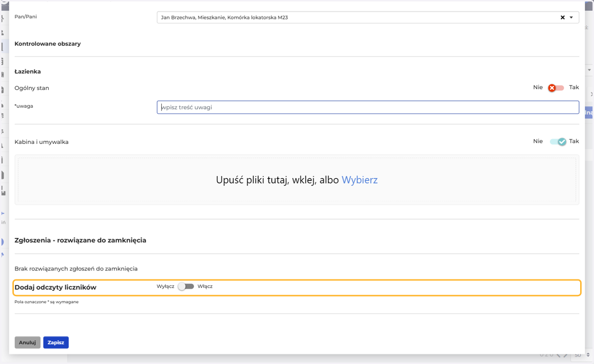Select the Pan/Pani combo box with Jan Brzechwa

tap(368, 17)
